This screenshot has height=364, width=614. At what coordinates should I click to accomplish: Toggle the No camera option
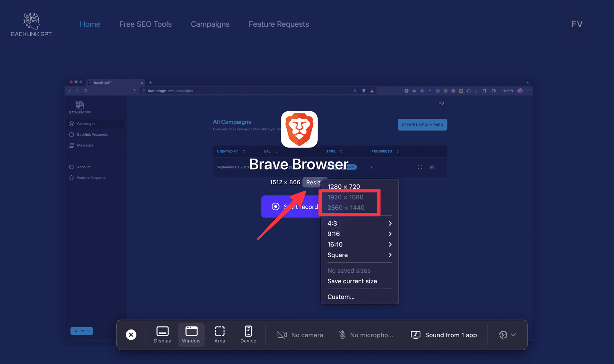pos(300,335)
